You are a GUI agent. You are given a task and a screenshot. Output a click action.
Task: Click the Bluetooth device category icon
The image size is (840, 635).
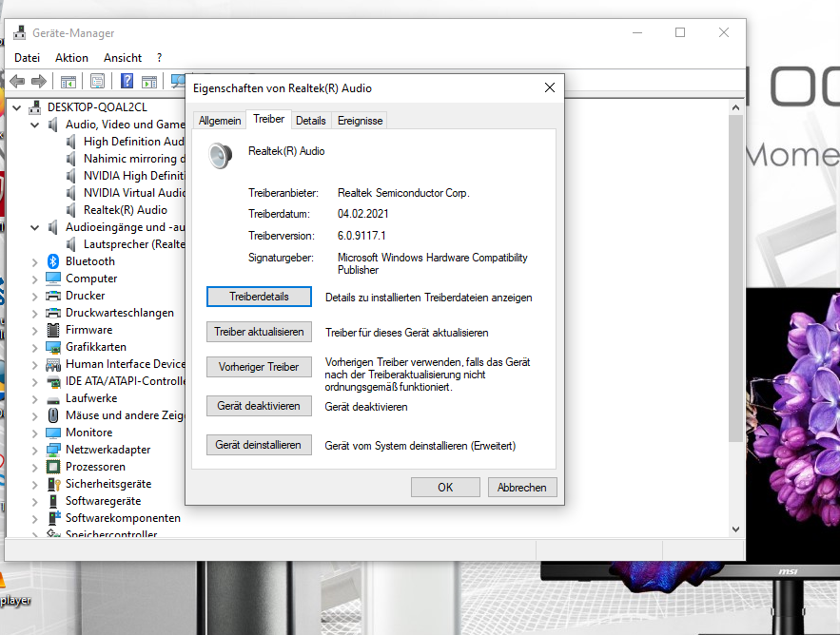pos(52,261)
